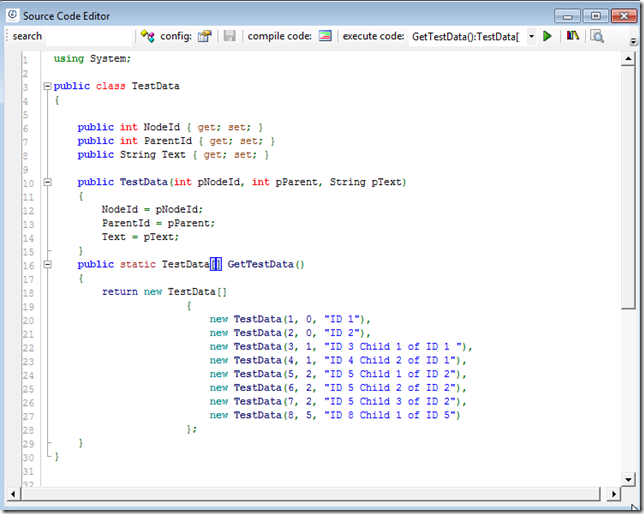644x514 pixels.
Task: Minimize the Source Code Editor window
Action: point(567,16)
